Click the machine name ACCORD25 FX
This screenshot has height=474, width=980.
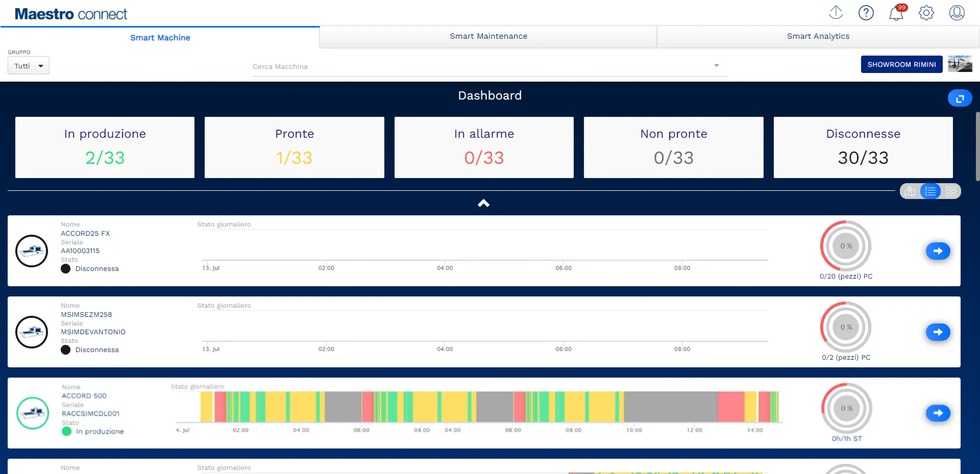(85, 234)
